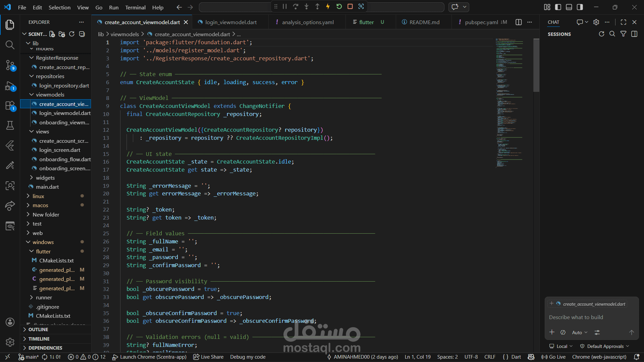The width and height of the screenshot is (644, 362).
Task: Open the Auto model dropdown in chat
Action: pos(580,333)
